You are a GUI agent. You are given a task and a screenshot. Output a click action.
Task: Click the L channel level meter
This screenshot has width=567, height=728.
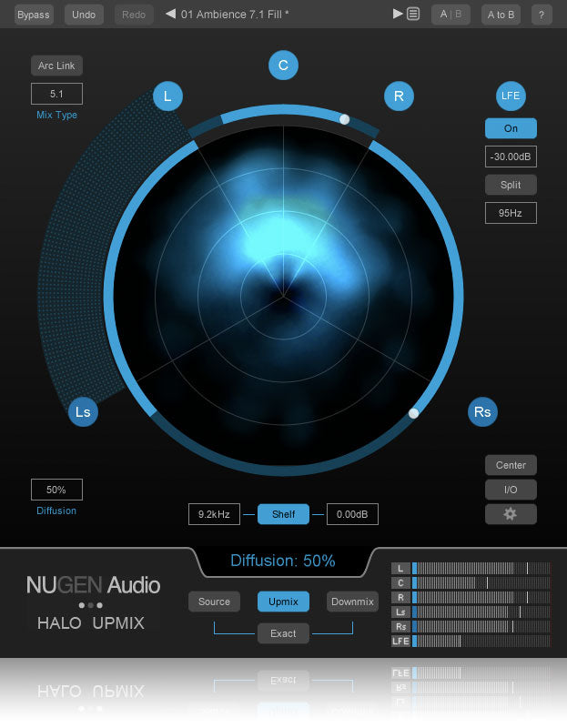click(481, 568)
